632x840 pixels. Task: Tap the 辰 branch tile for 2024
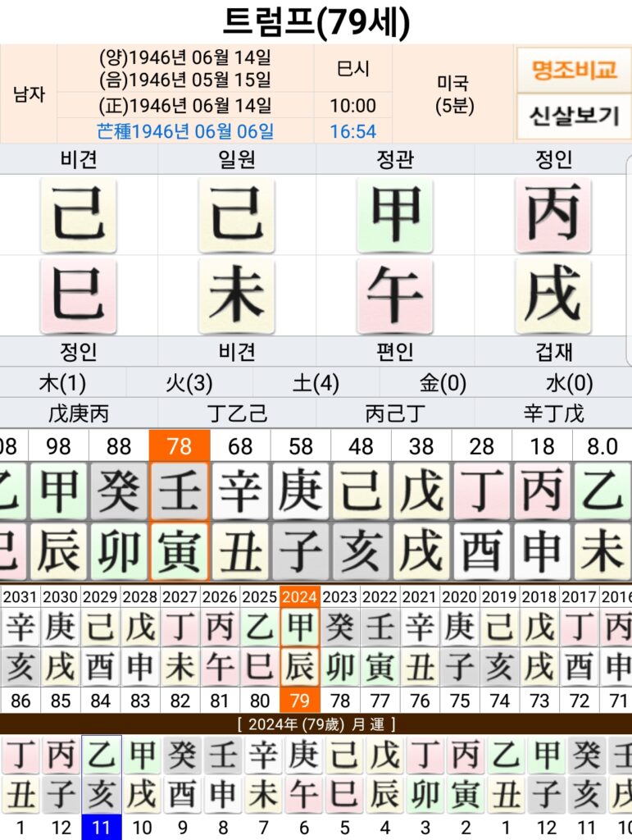pos(300,666)
